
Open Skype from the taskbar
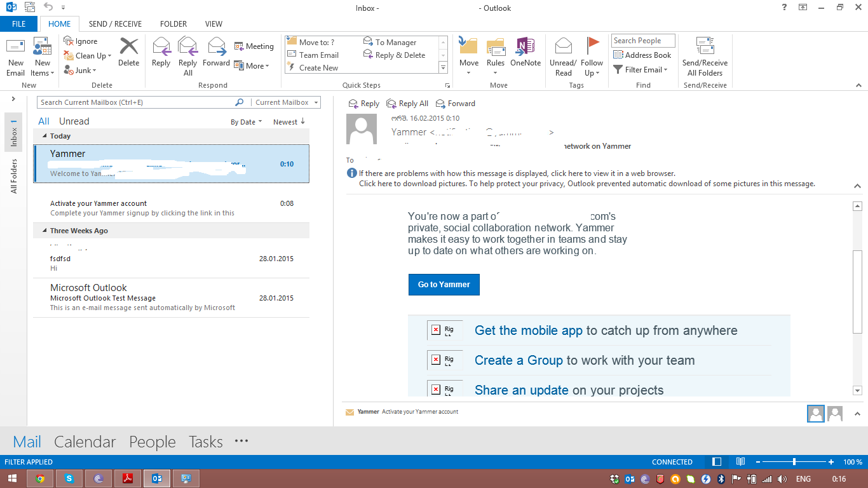pyautogui.click(x=69, y=478)
